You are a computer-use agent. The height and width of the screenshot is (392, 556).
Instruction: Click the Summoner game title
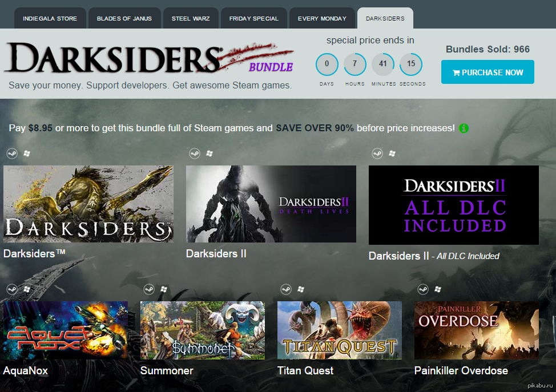click(x=167, y=371)
